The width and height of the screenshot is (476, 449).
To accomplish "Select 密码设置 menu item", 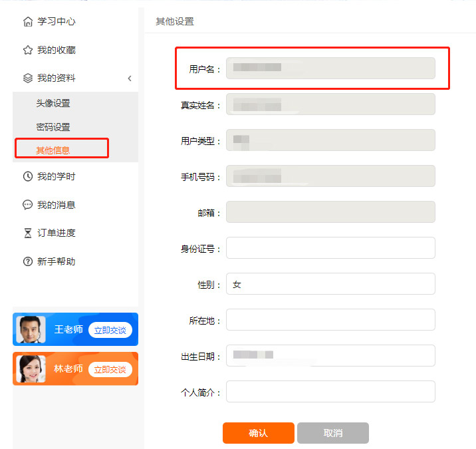I will coord(53,127).
